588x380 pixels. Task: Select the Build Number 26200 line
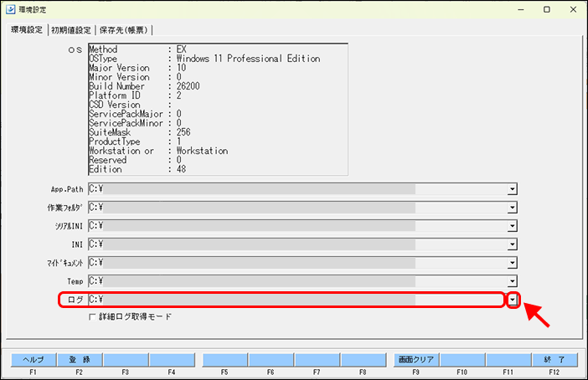pos(144,86)
